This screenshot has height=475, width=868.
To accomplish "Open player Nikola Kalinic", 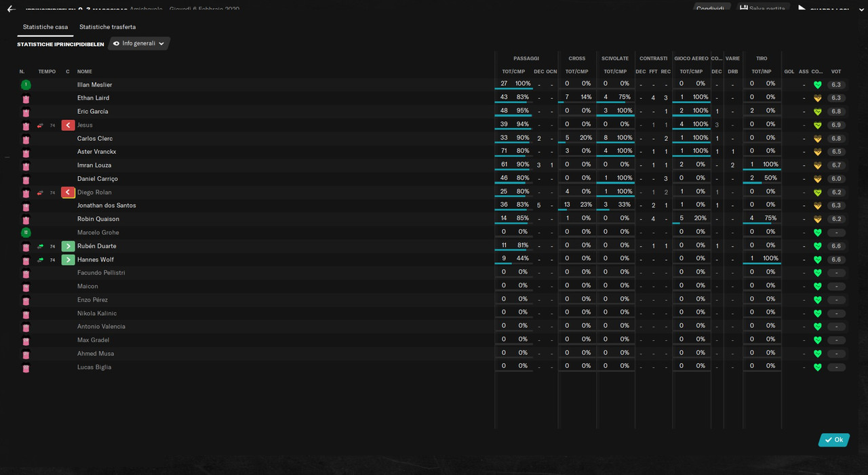I will [97, 313].
